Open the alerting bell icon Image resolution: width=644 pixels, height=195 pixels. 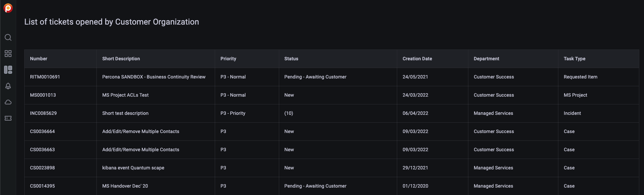[8, 86]
